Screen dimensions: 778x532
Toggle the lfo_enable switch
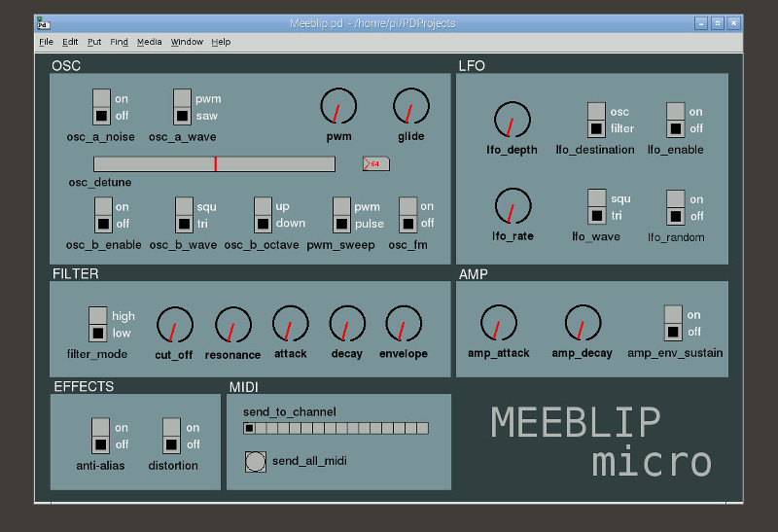click(675, 120)
